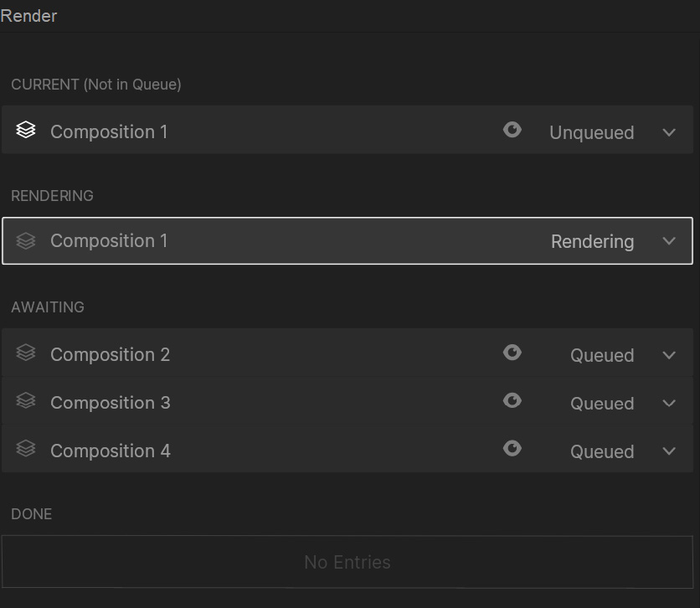Screen dimensions: 700x608
Task: Click the Composition 3 layers icon
Action: (x=26, y=401)
